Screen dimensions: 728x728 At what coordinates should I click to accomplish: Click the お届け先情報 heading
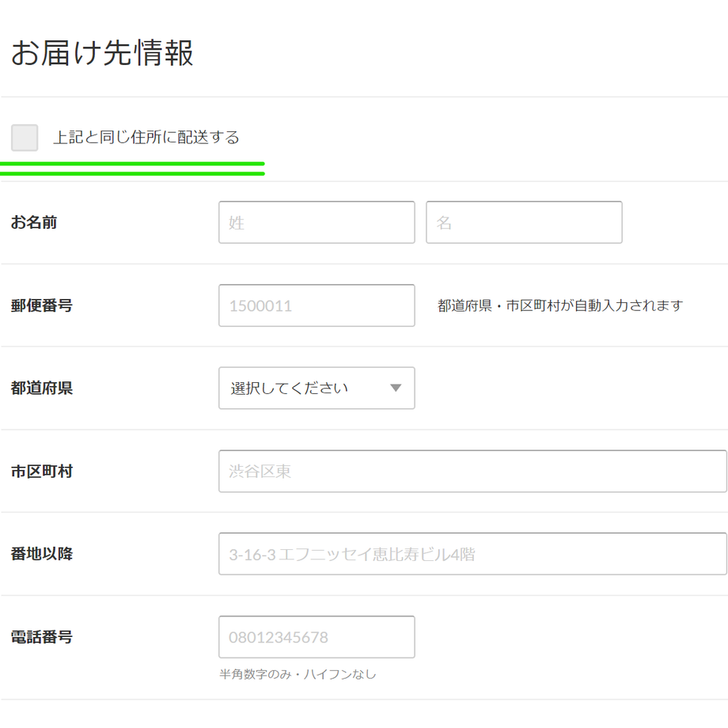pos(102,52)
